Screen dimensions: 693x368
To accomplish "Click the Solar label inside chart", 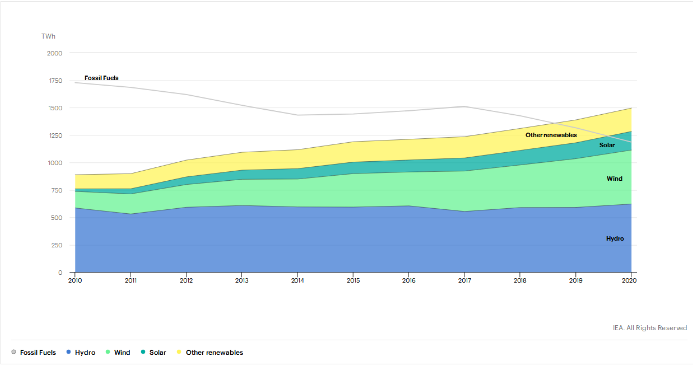I will [x=607, y=145].
